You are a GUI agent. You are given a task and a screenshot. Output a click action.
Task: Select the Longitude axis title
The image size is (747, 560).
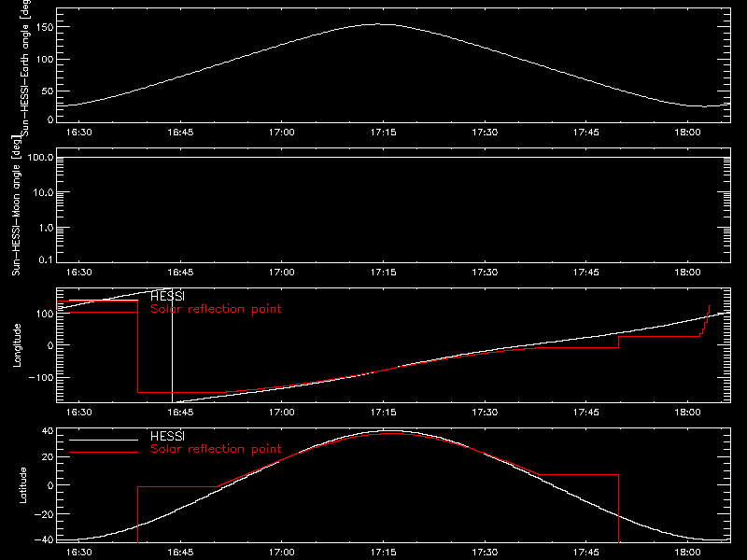pos(17,345)
